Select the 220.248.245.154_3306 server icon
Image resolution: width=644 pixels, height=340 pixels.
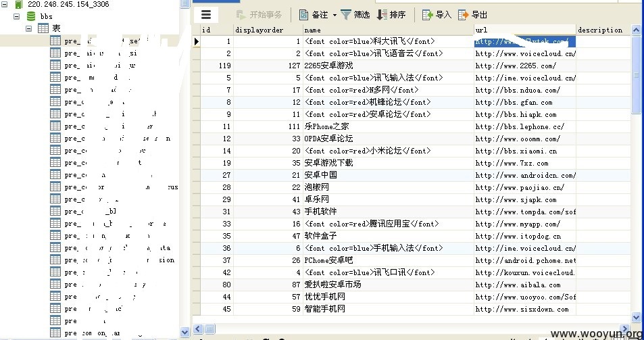point(18,5)
